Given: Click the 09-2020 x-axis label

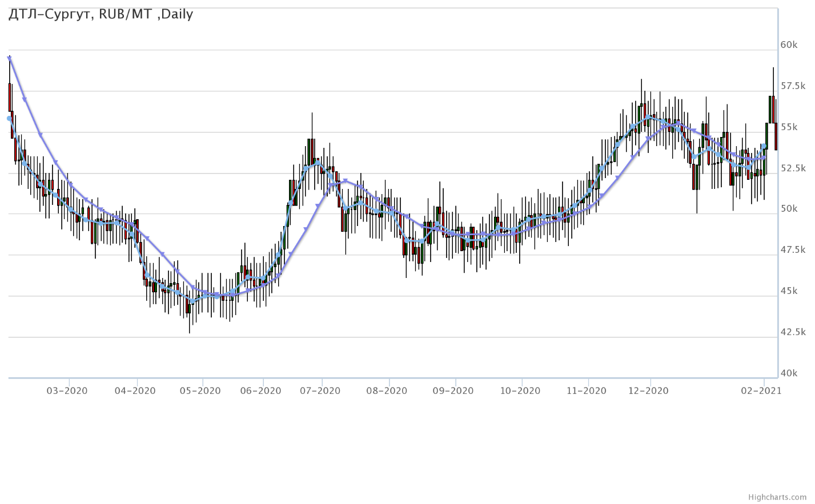Looking at the screenshot, I should point(453,391).
